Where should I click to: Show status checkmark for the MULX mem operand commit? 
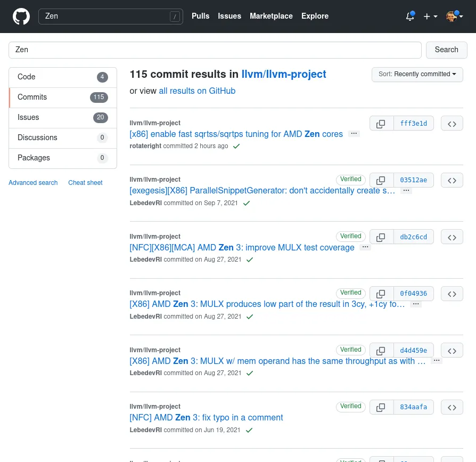tap(250, 373)
